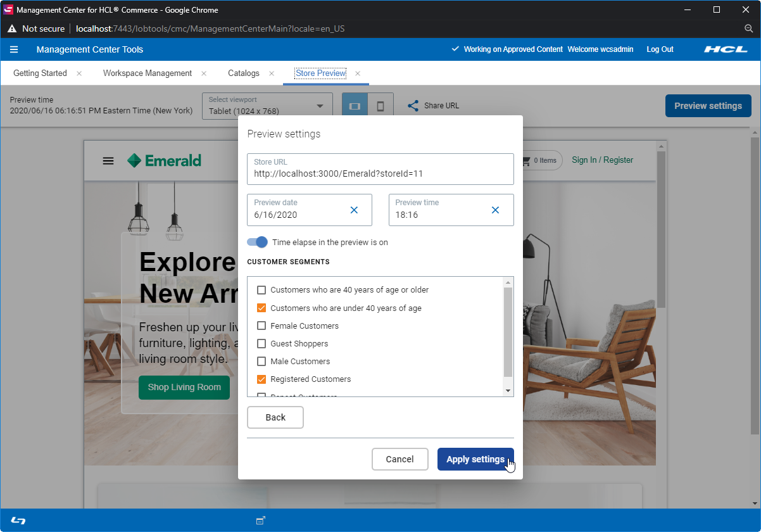Click the window icon in bottom status bar
The image size is (761, 532).
click(x=260, y=521)
